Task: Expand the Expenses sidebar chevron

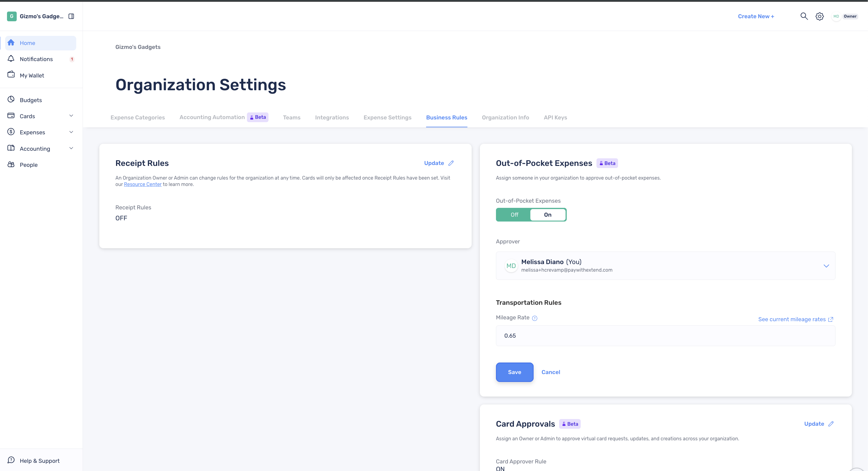Action: (x=71, y=132)
